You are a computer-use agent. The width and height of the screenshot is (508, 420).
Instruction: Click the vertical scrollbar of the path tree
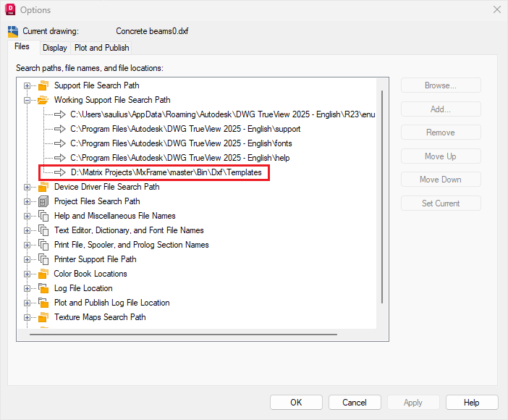tap(382, 197)
